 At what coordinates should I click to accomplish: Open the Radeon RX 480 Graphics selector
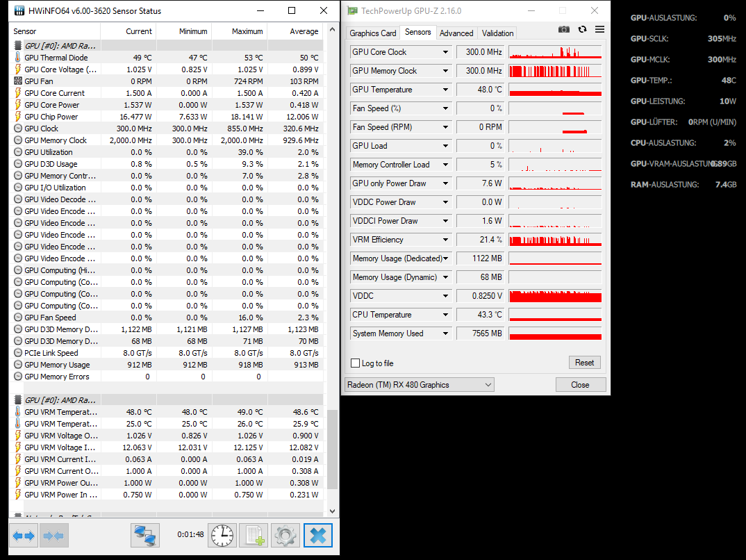point(419,384)
